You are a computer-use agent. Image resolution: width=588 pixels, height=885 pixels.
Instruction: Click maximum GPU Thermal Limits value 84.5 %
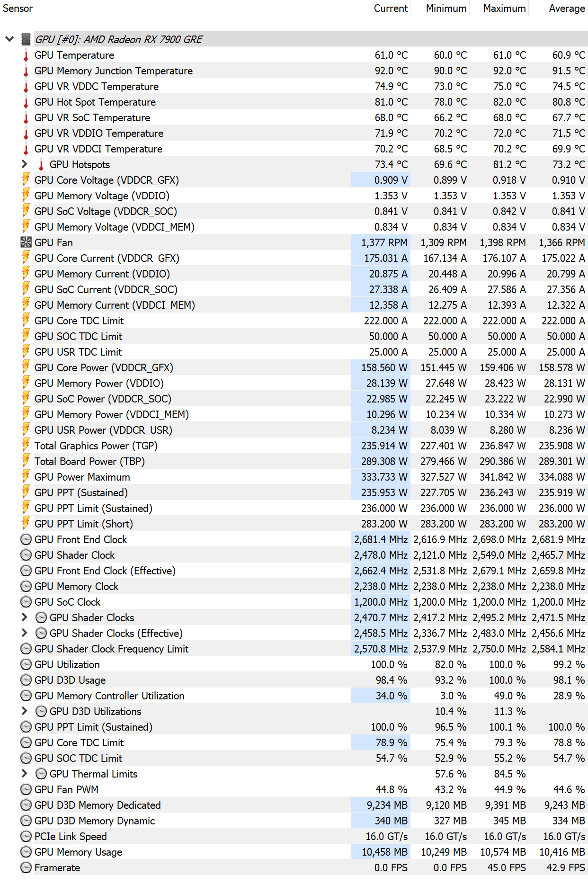[x=510, y=774]
